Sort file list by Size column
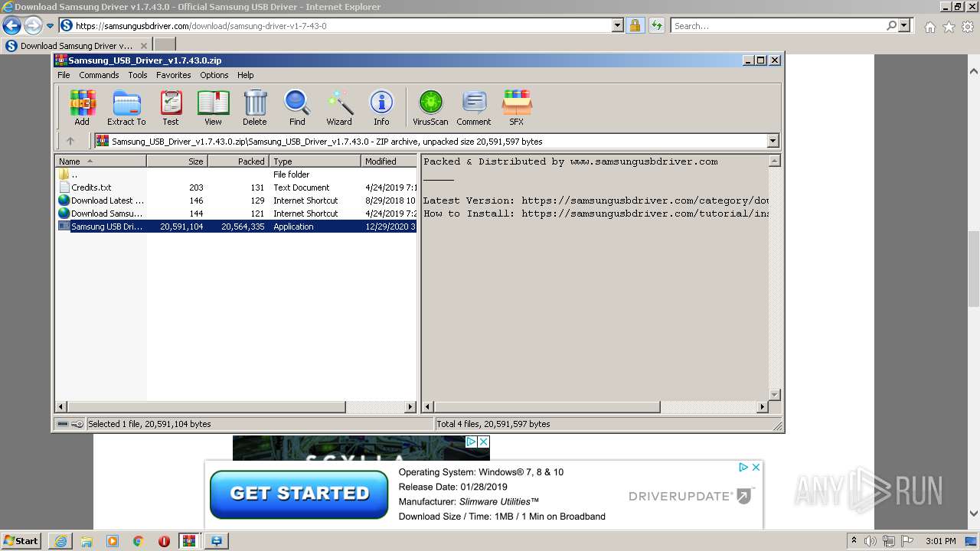 pos(177,161)
